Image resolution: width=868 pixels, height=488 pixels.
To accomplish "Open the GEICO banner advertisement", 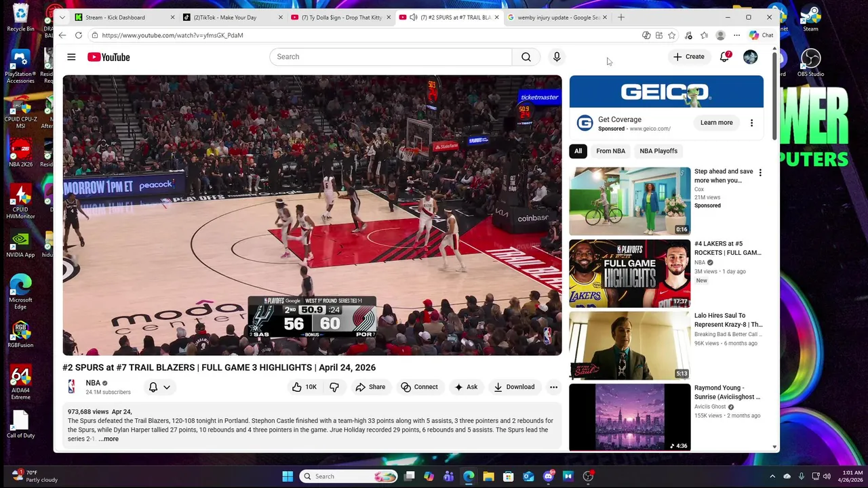I will pos(667,91).
